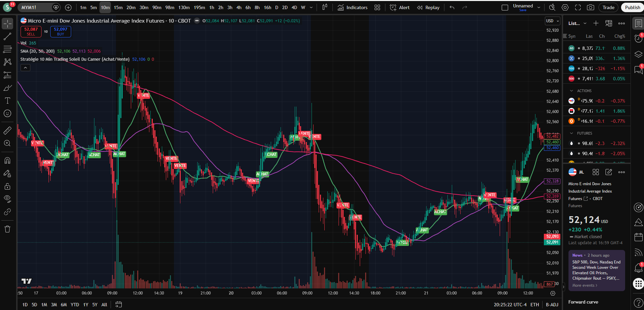The height and width of the screenshot is (310, 644).
Task: Open forecasting and measurement tools
Action: point(7,75)
